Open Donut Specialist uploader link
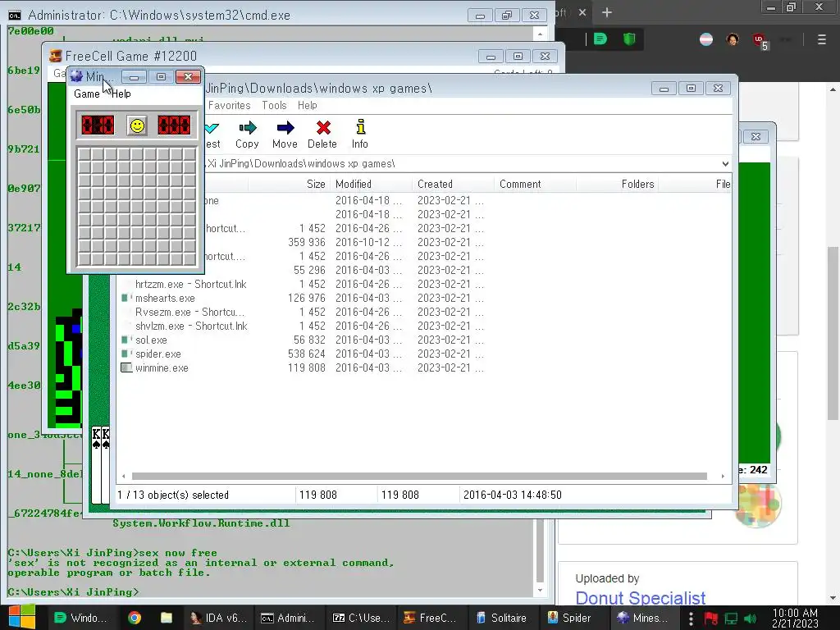The height and width of the screenshot is (630, 840). pos(640,598)
